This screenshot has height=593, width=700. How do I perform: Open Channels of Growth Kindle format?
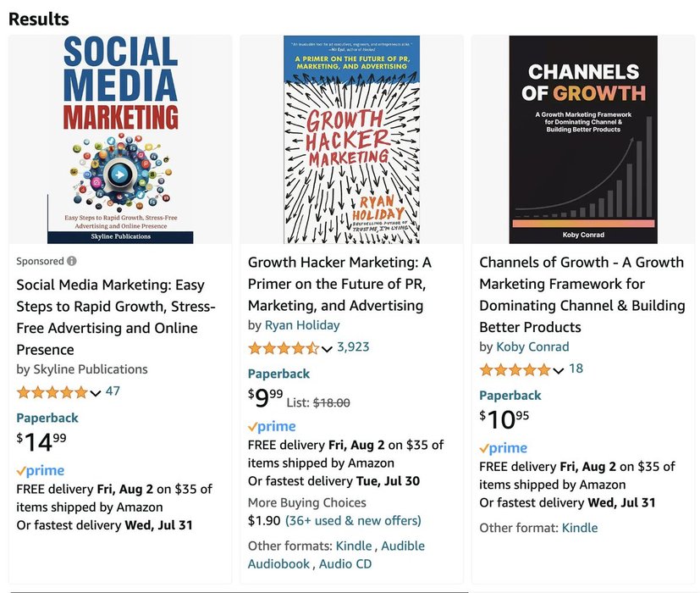(580, 528)
